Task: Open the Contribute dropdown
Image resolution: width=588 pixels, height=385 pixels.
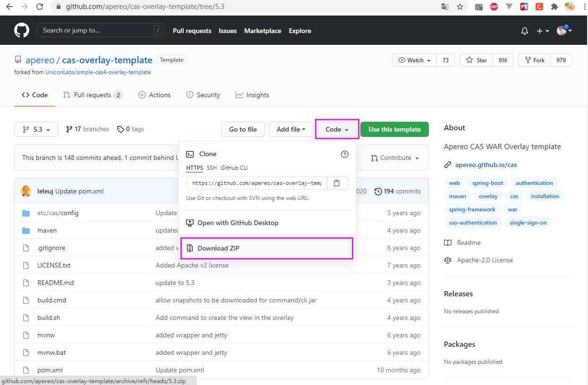Action: [395, 158]
